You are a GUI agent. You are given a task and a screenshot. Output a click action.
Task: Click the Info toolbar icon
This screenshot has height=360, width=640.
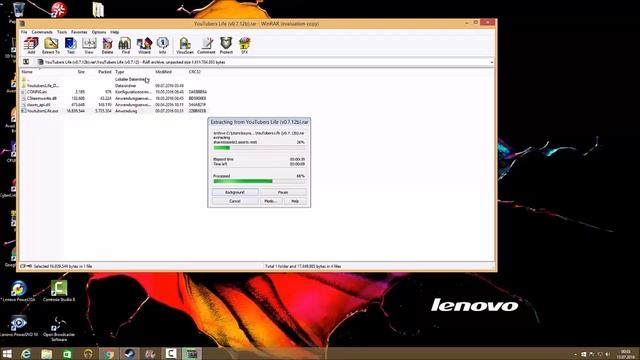(162, 45)
